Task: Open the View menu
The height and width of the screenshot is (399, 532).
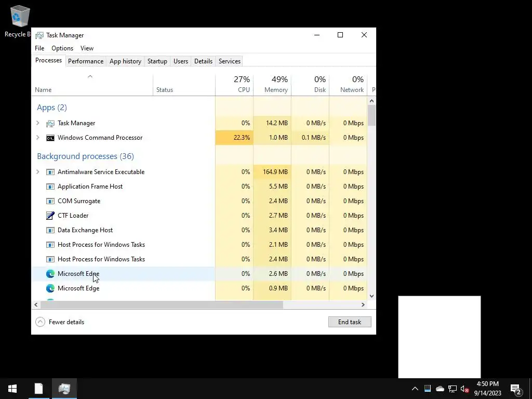Action: 87,48
